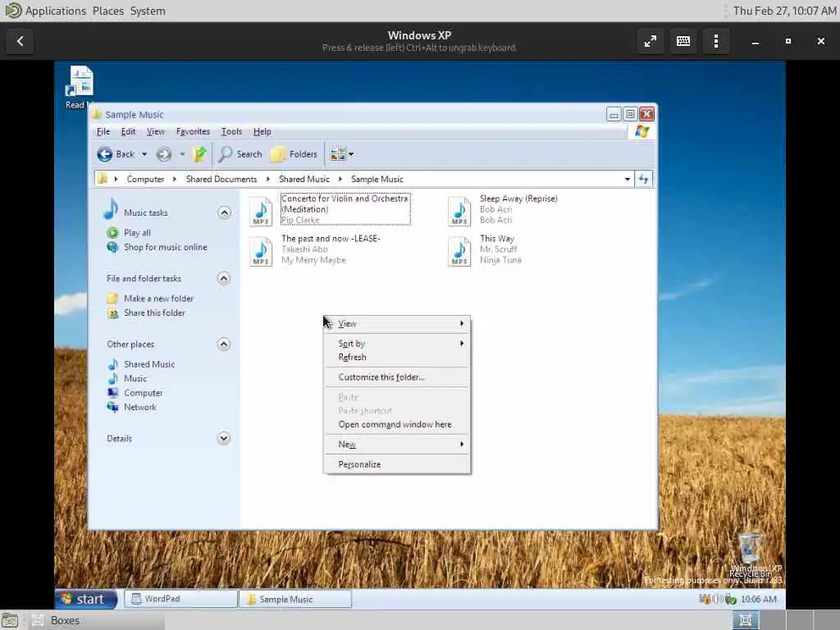Open the Views dropdown arrow
Screen dimensions: 840x630
[351, 154]
